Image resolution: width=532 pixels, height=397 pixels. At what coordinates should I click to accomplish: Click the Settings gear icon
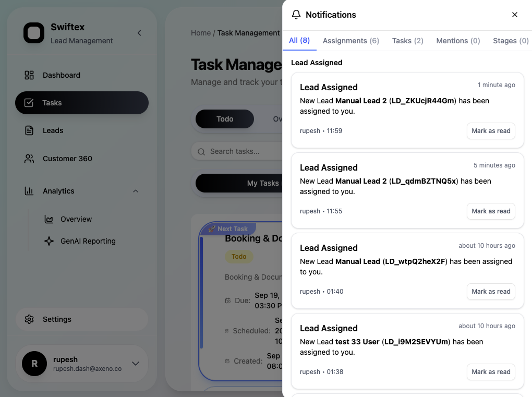(29, 319)
